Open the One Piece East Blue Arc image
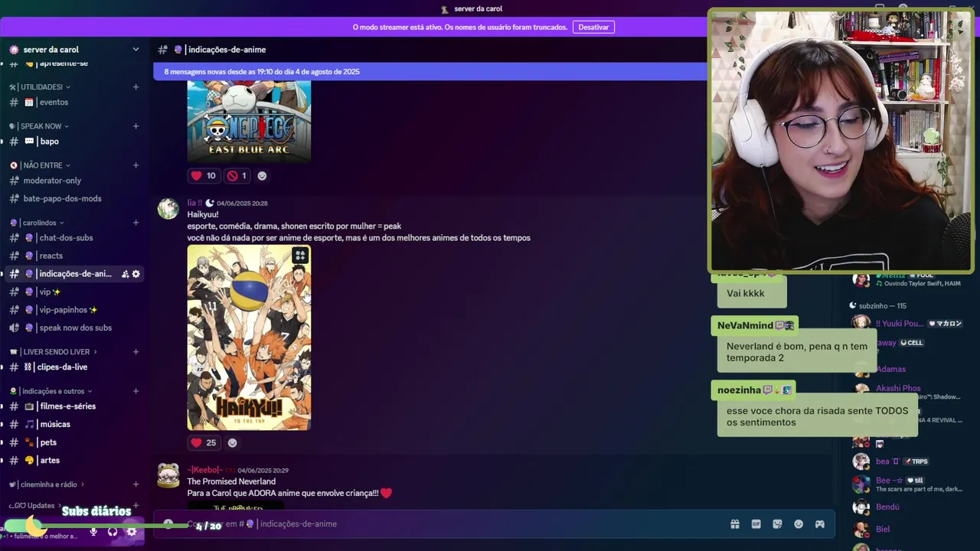The width and height of the screenshot is (980, 551). pyautogui.click(x=249, y=121)
